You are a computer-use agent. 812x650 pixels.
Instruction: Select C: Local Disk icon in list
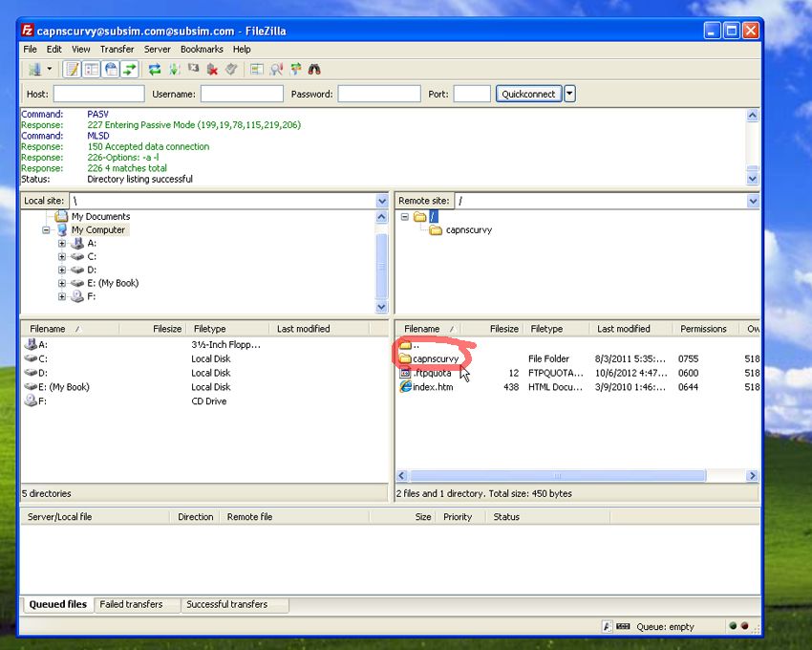coord(32,358)
